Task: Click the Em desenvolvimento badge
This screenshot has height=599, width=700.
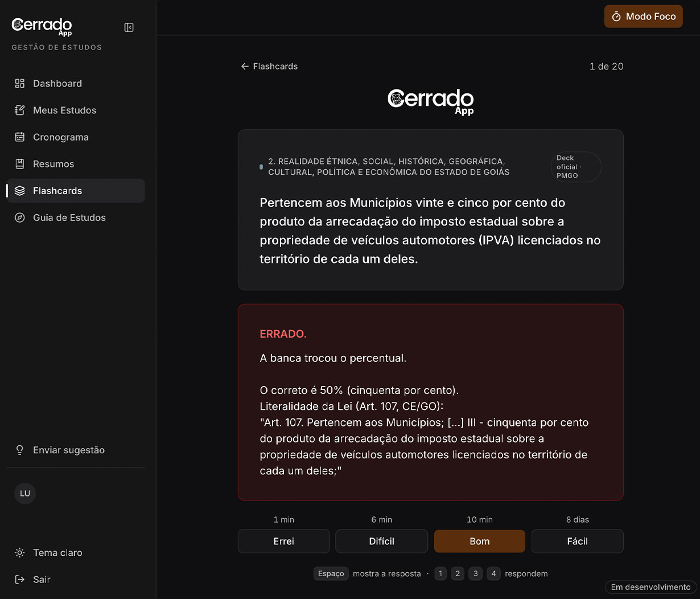Action: [650, 587]
